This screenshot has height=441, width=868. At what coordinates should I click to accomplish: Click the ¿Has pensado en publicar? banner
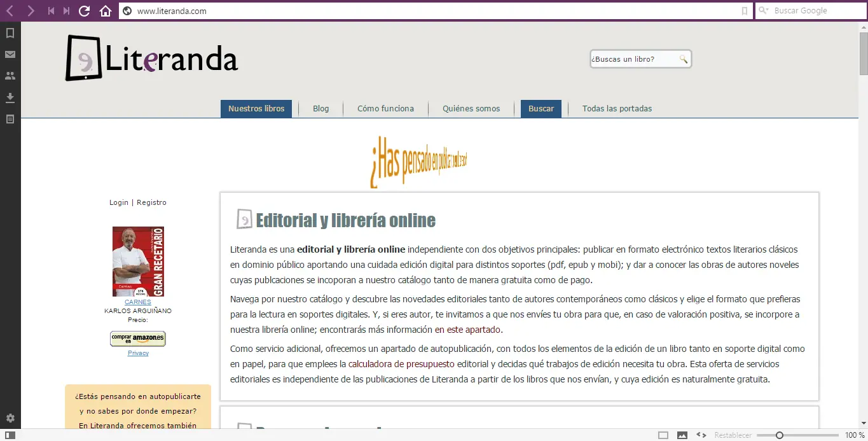419,162
